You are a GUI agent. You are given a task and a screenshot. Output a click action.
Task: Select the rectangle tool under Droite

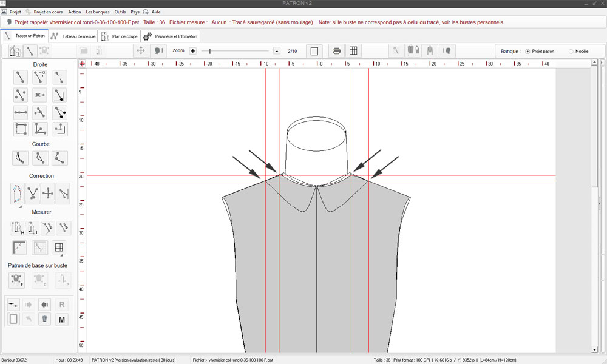pyautogui.click(x=21, y=129)
